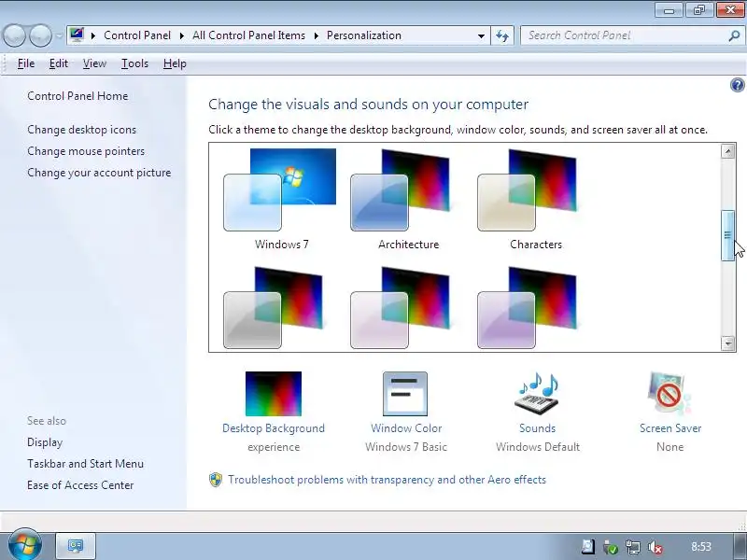747x560 pixels.
Task: Open the Display link under See also
Action: (45, 442)
